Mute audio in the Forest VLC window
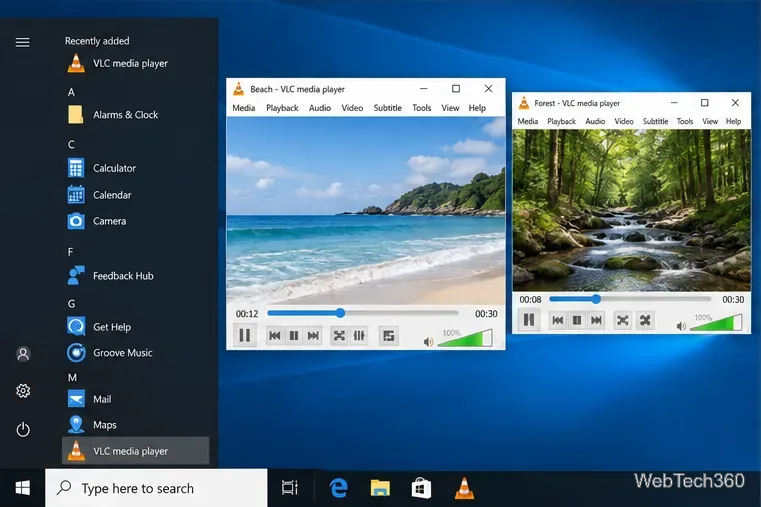The height and width of the screenshot is (507, 761). 681,326
